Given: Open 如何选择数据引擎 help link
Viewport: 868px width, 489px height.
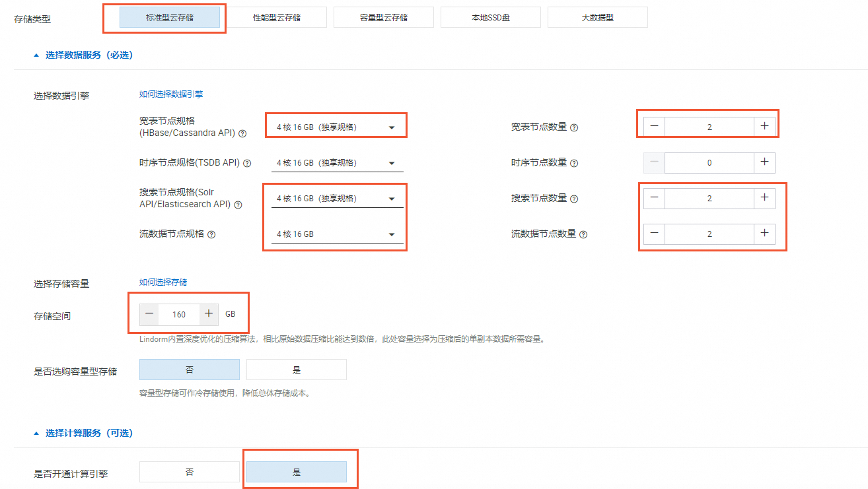Looking at the screenshot, I should [171, 94].
